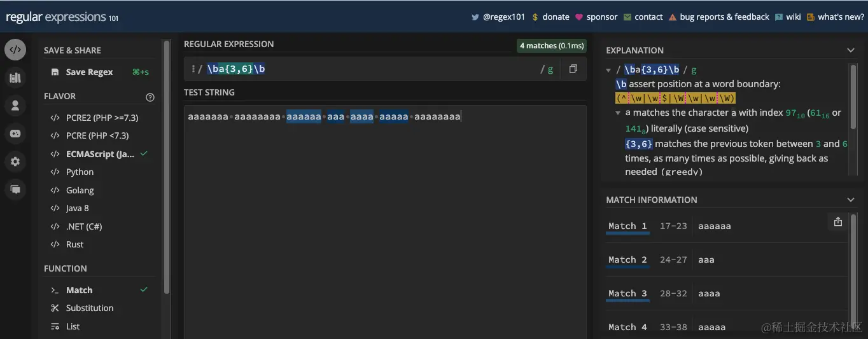
Task: Open bug reports & feedback link
Action: point(719,17)
